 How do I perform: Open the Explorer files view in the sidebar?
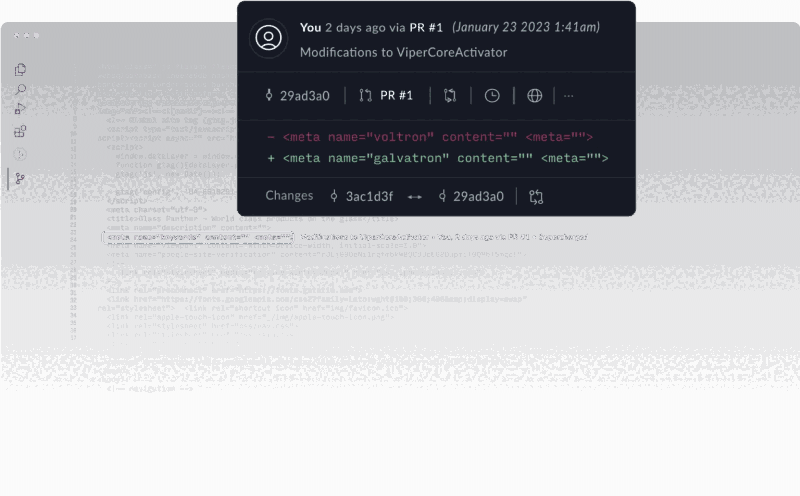click(x=20, y=69)
